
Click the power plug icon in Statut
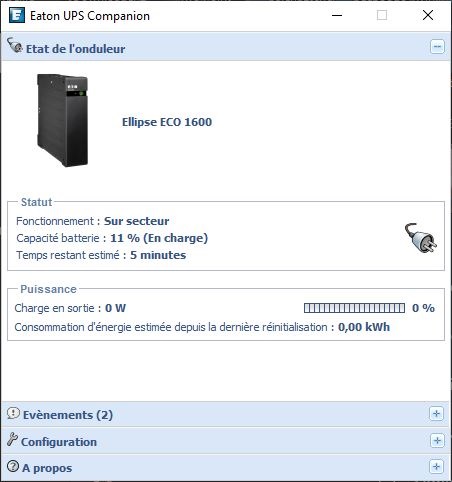click(x=421, y=238)
